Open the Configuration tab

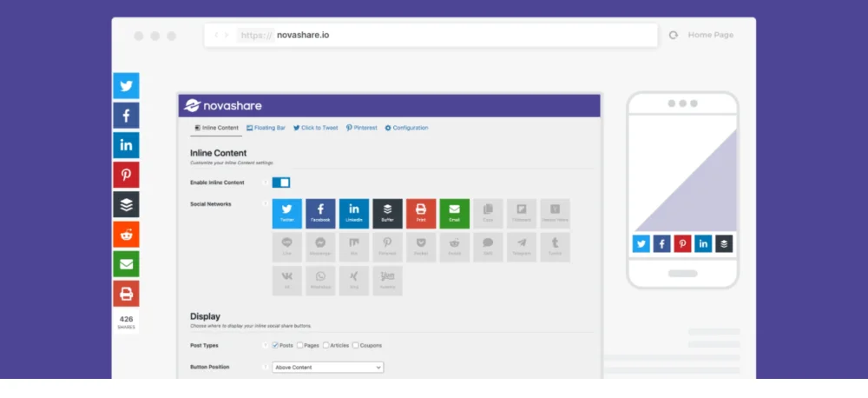click(x=406, y=128)
